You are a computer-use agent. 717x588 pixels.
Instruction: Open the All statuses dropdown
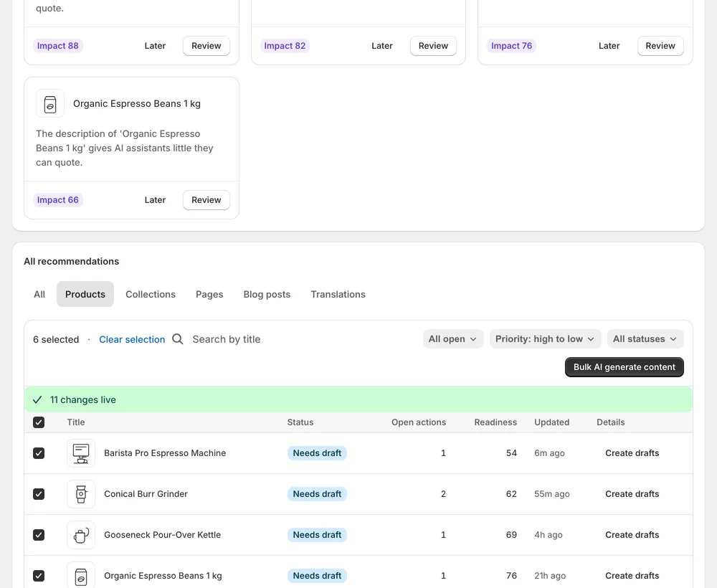point(645,338)
